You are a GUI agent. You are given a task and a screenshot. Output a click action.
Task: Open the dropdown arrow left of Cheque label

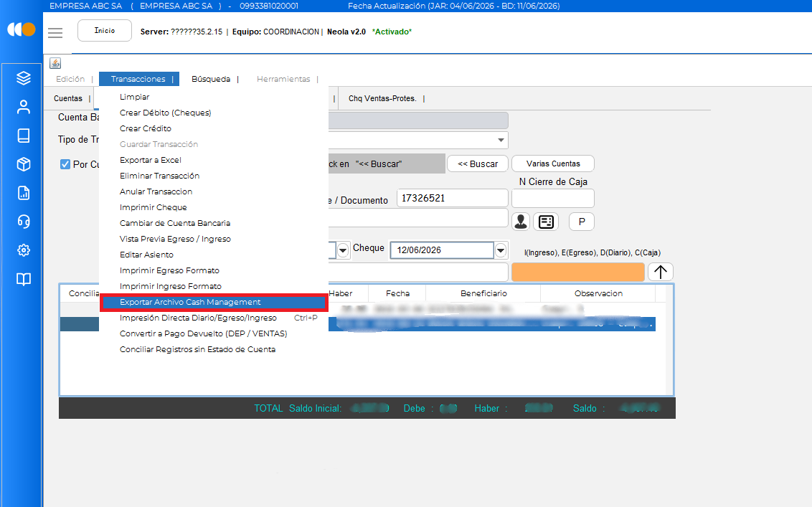[x=343, y=251]
